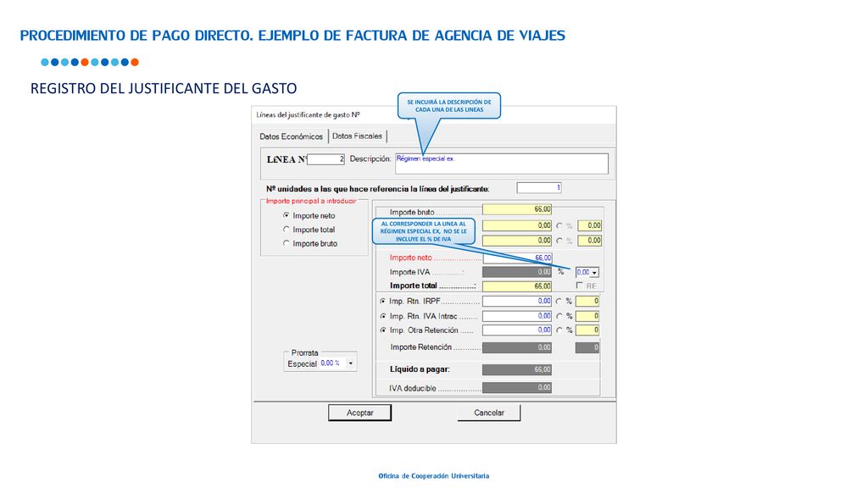Image resolution: width=868 pixels, height=488 pixels.
Task: Click the 'REGISTRO DEL JUSTIFICANTE DEL GASTO' heading
Action: [x=164, y=88]
